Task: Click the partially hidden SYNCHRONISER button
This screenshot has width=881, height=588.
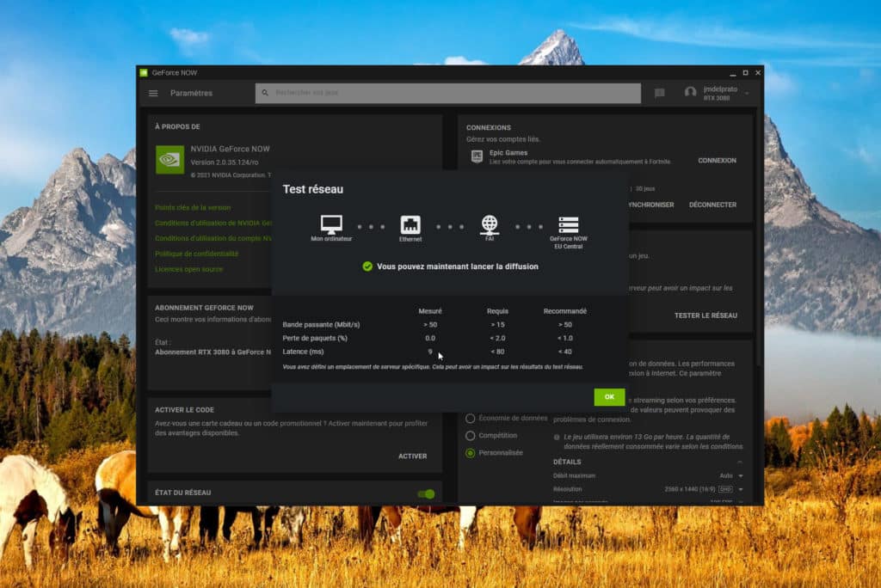Action: coord(651,205)
